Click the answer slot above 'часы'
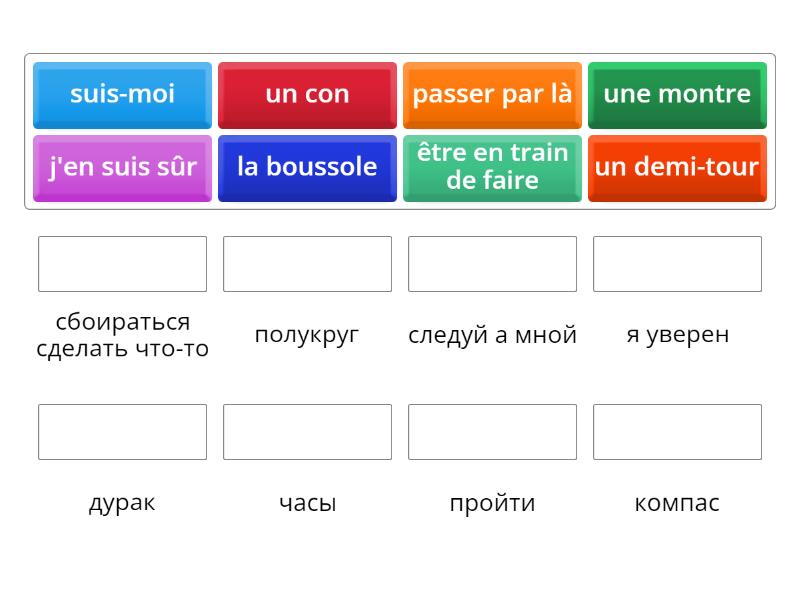The width and height of the screenshot is (800, 600). tap(307, 432)
